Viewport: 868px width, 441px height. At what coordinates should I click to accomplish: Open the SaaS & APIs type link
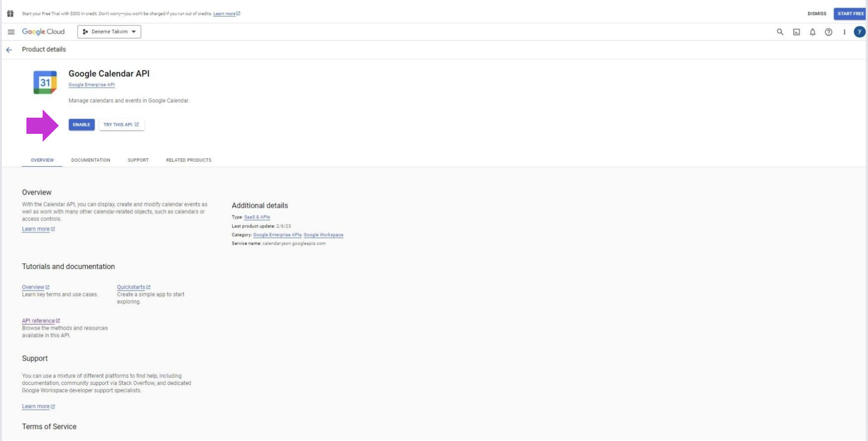(x=257, y=217)
